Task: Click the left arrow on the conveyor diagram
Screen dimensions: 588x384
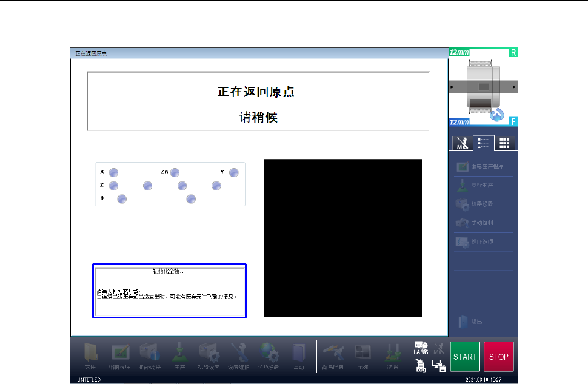Action: click(x=452, y=87)
